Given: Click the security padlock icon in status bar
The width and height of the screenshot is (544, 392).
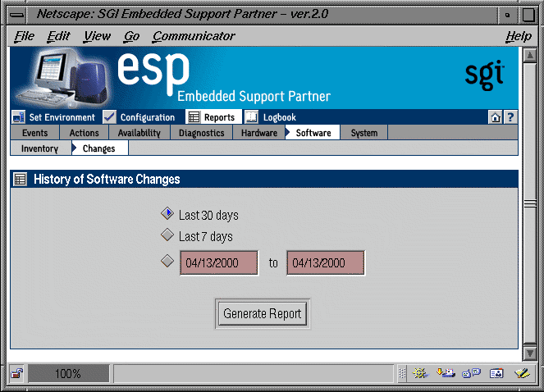Looking at the screenshot, I should pos(16,373).
